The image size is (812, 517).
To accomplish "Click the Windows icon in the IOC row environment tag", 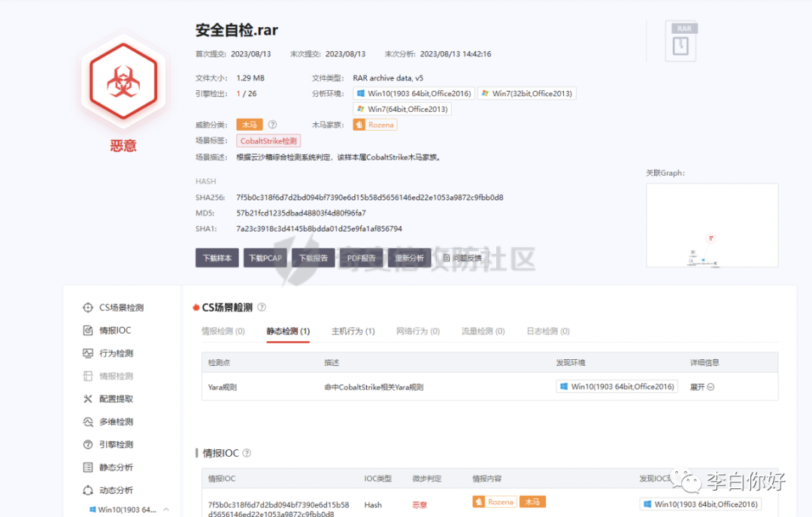I will [647, 504].
